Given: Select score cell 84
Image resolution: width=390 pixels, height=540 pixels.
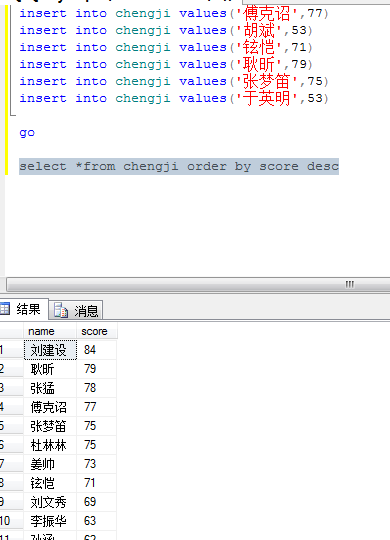Looking at the screenshot, I should [96, 350].
